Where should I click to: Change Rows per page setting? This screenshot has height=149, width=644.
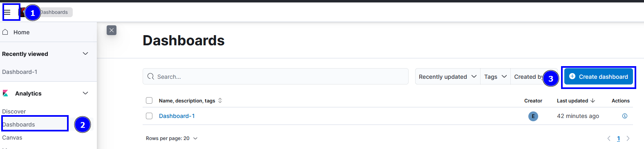pos(172,138)
